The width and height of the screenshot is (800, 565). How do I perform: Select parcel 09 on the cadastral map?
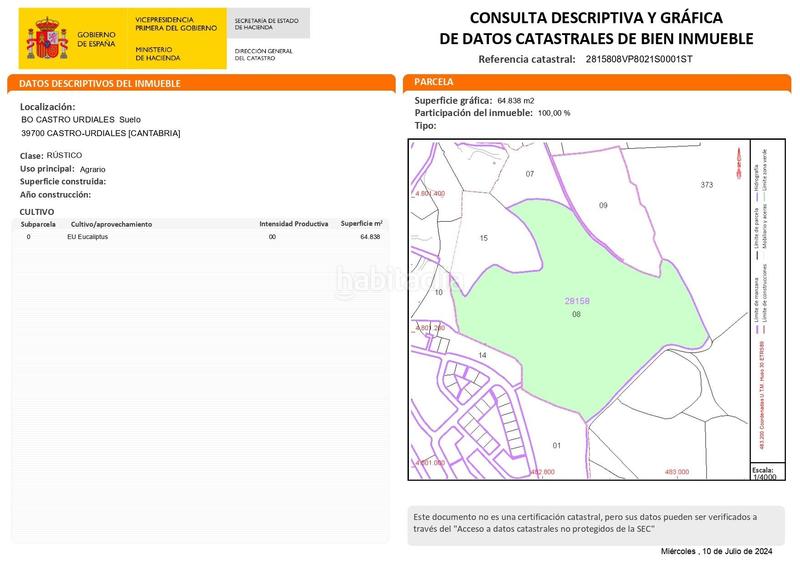pos(603,205)
